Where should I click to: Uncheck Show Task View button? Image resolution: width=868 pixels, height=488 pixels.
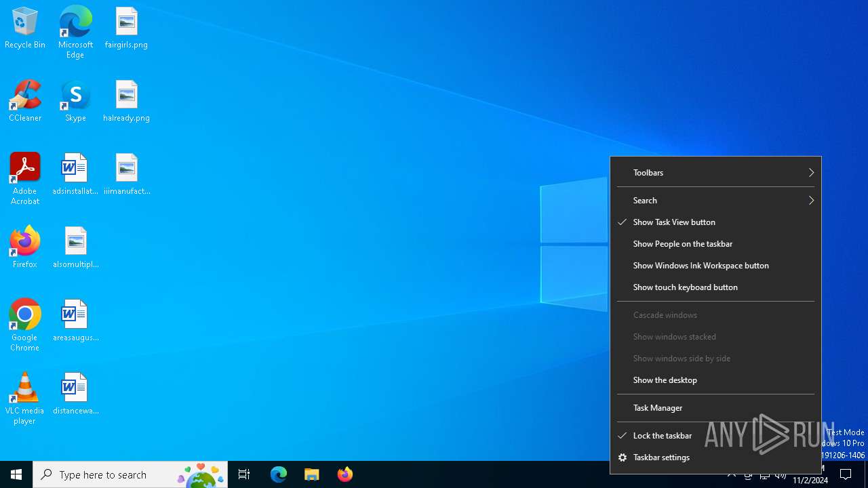715,222
